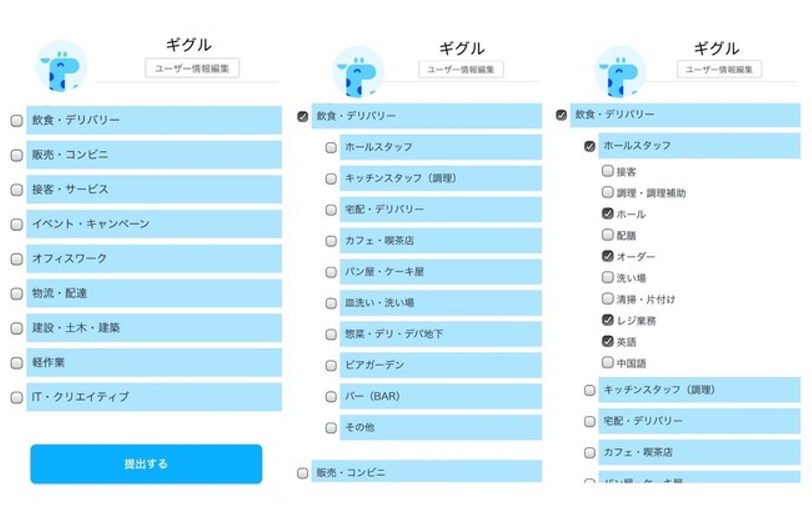Image resolution: width=812 pixels, height=515 pixels.
Task: Select the 清掃・片付け checkbox
Action: coord(607,298)
